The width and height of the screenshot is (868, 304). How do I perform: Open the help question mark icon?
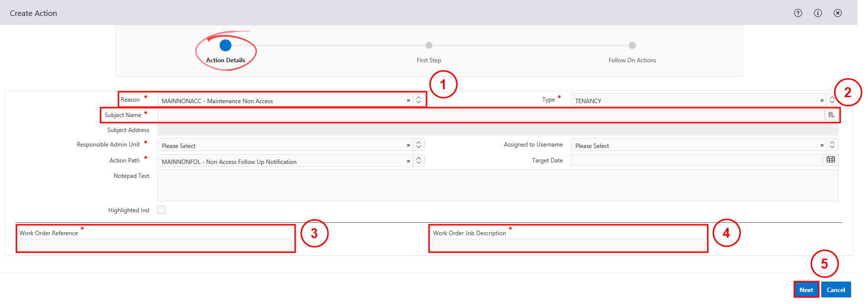point(798,13)
